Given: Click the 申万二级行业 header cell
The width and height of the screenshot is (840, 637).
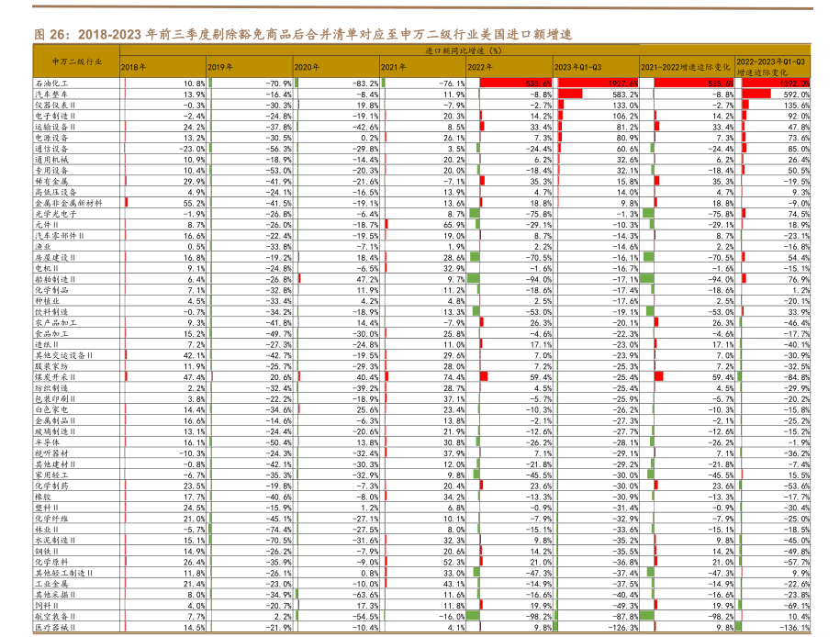Looking at the screenshot, I should coord(75,61).
